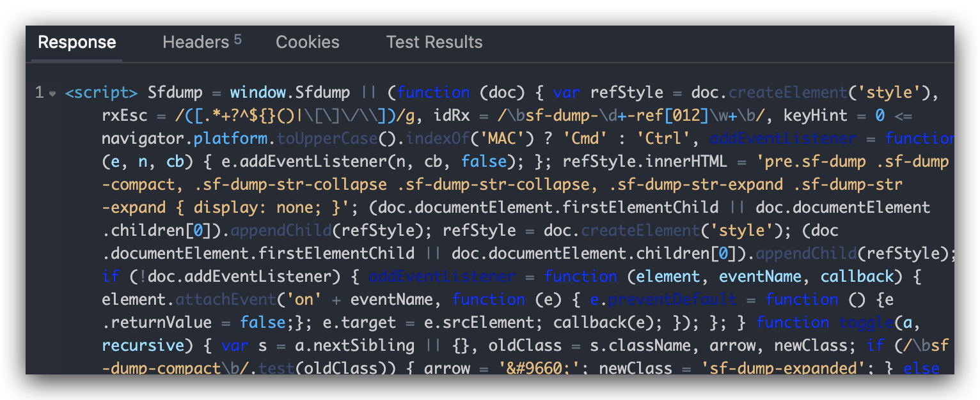Click the word recursive in code
980x400 pixels.
click(x=143, y=346)
